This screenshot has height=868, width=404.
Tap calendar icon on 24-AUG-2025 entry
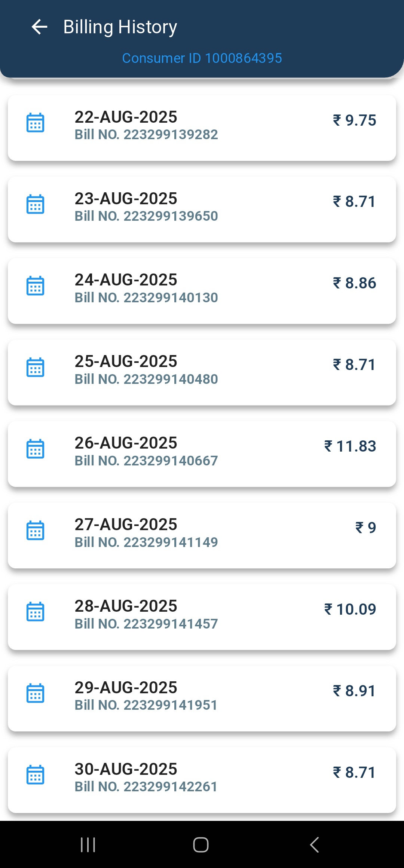[x=36, y=286]
